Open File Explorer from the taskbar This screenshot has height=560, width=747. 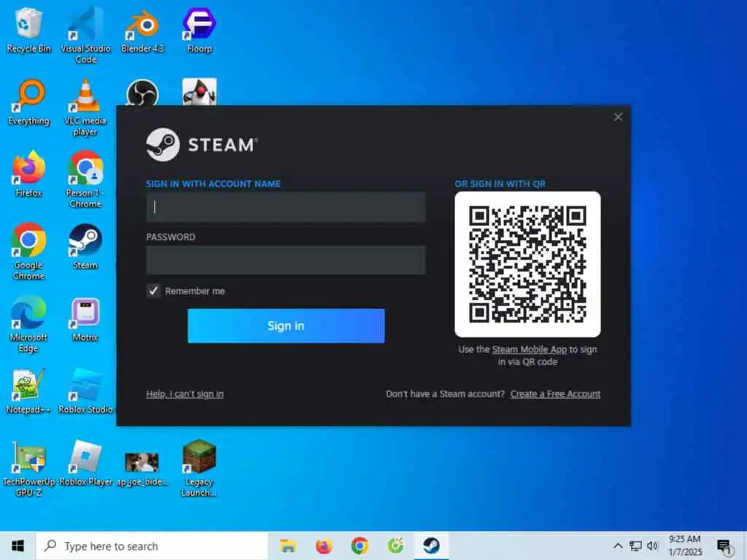(x=288, y=545)
